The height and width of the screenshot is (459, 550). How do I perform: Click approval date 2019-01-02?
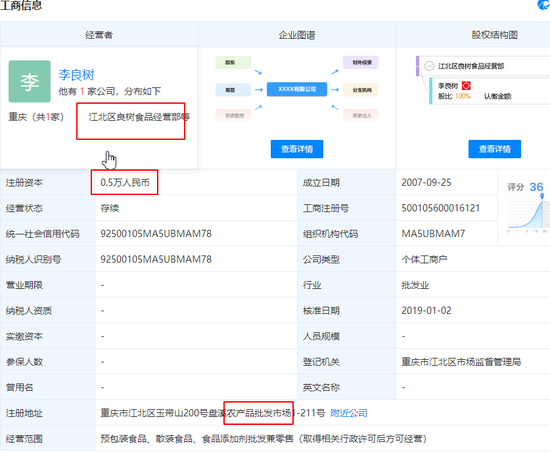[x=426, y=311]
